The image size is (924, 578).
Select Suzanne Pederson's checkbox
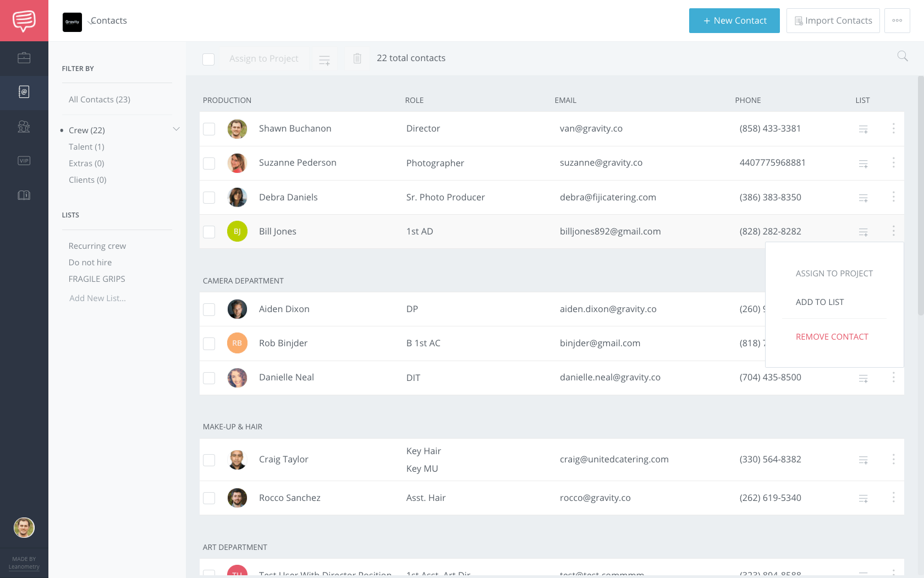coord(209,163)
